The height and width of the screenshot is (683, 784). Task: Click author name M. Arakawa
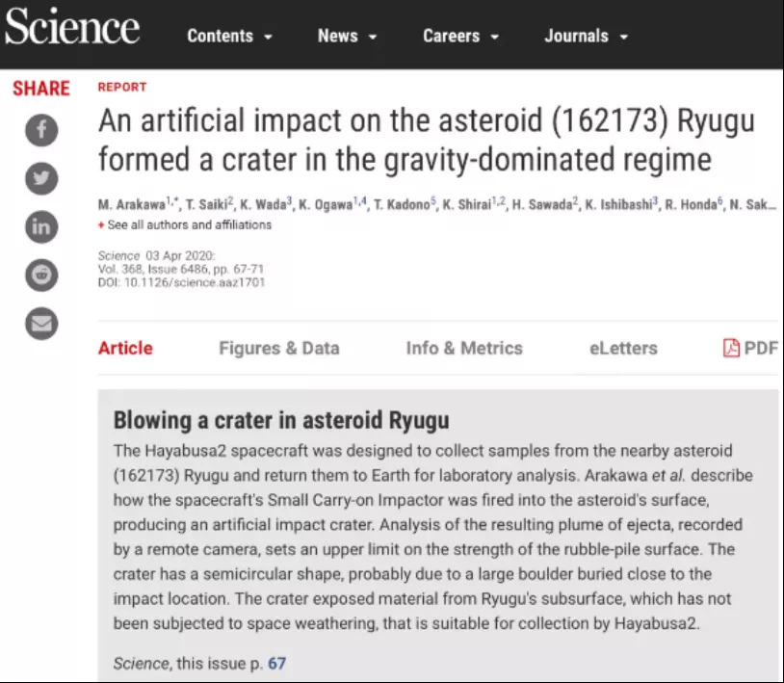coord(133,205)
